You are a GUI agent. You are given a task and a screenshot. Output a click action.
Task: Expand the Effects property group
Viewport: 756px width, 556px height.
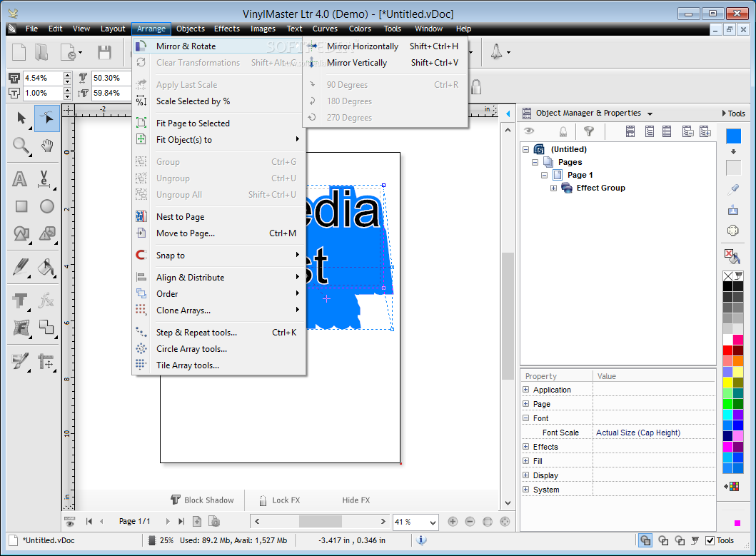pos(525,447)
